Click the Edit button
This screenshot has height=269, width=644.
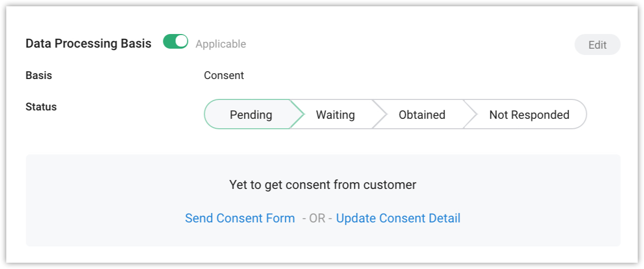pos(597,45)
